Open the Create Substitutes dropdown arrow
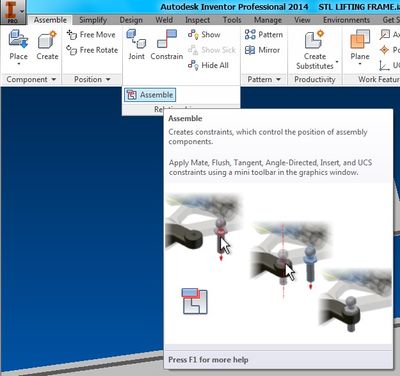This screenshot has height=376, width=400. (337, 62)
